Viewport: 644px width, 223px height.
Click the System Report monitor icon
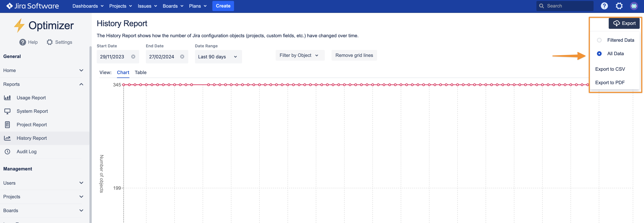(7, 111)
